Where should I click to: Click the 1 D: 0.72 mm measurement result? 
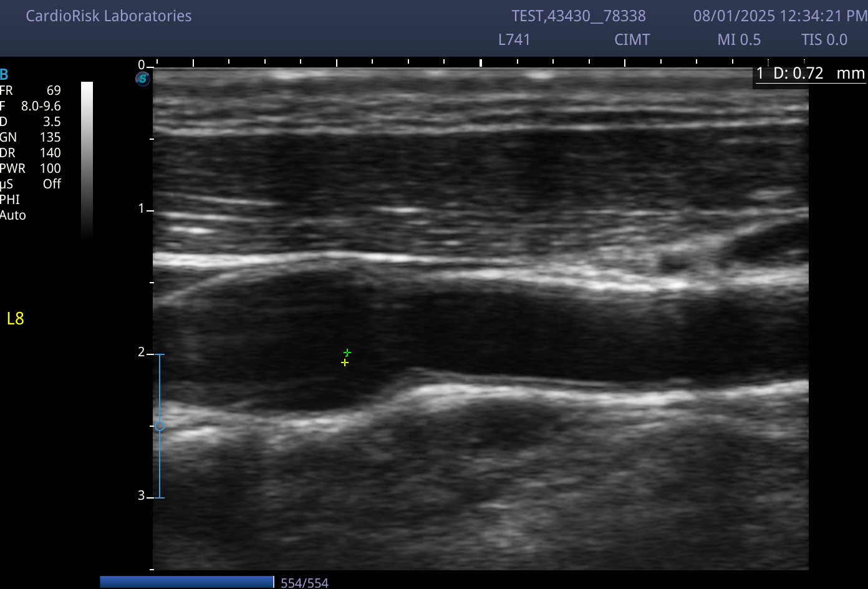pyautogui.click(x=810, y=74)
